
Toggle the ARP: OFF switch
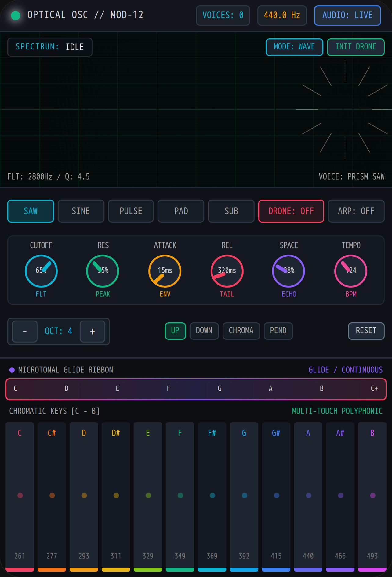(x=356, y=211)
